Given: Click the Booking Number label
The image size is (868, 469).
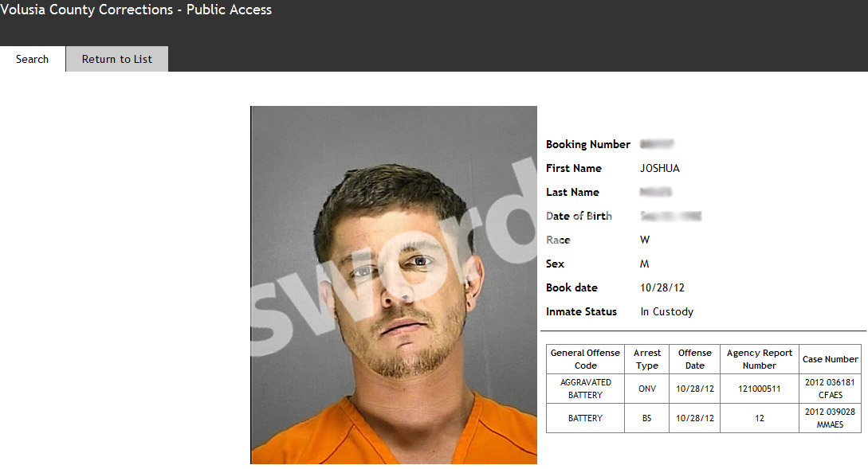Looking at the screenshot, I should pyautogui.click(x=588, y=144).
